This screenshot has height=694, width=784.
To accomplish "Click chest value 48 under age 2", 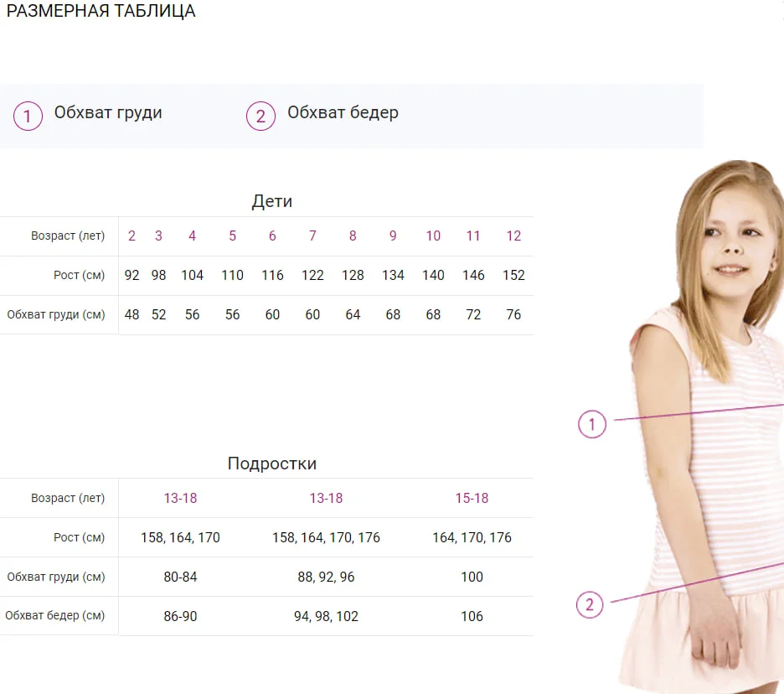I will 132,314.
